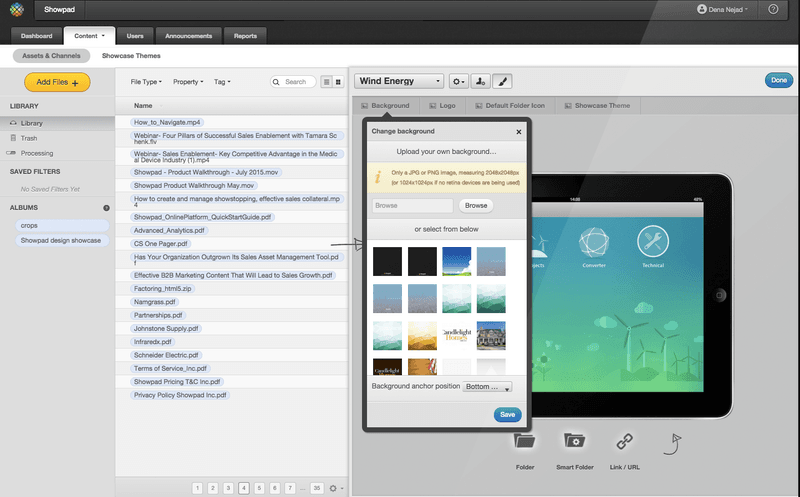
Task: Open the Wind Energy showcase dropdown
Action: point(398,81)
